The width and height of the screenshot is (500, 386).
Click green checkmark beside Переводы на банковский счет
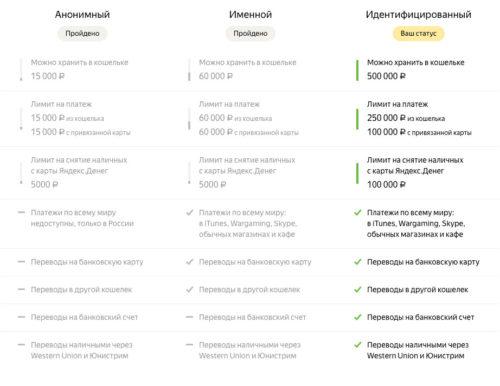click(357, 317)
